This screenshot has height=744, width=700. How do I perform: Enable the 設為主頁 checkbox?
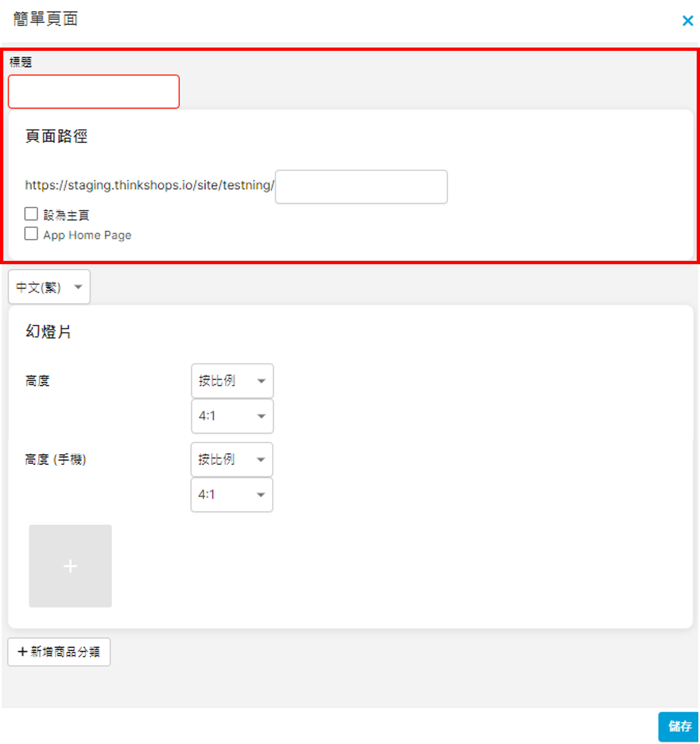click(x=31, y=214)
